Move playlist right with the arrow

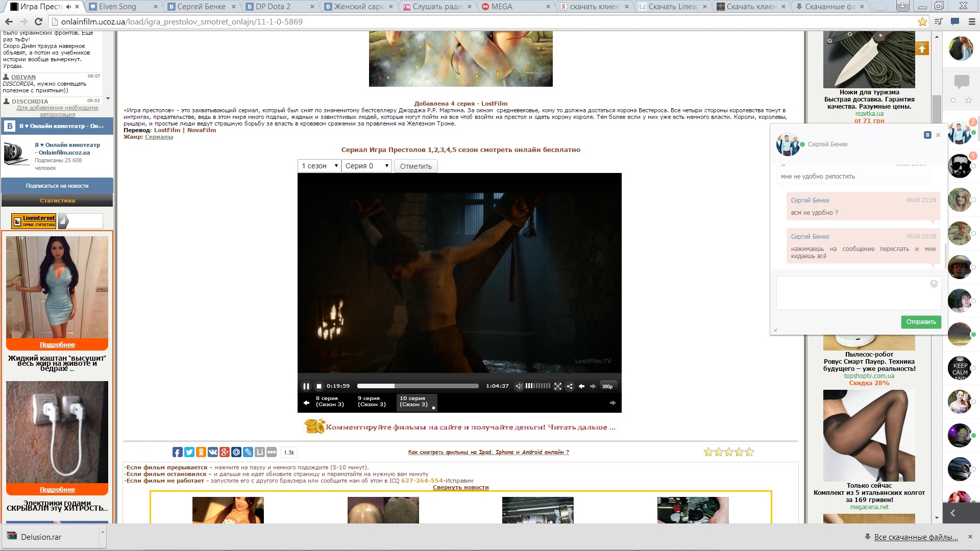612,403
